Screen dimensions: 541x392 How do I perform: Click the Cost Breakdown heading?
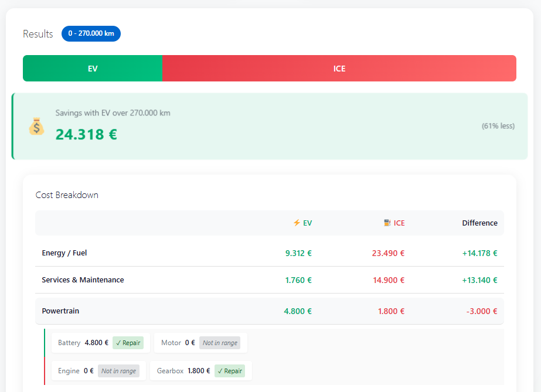67,195
